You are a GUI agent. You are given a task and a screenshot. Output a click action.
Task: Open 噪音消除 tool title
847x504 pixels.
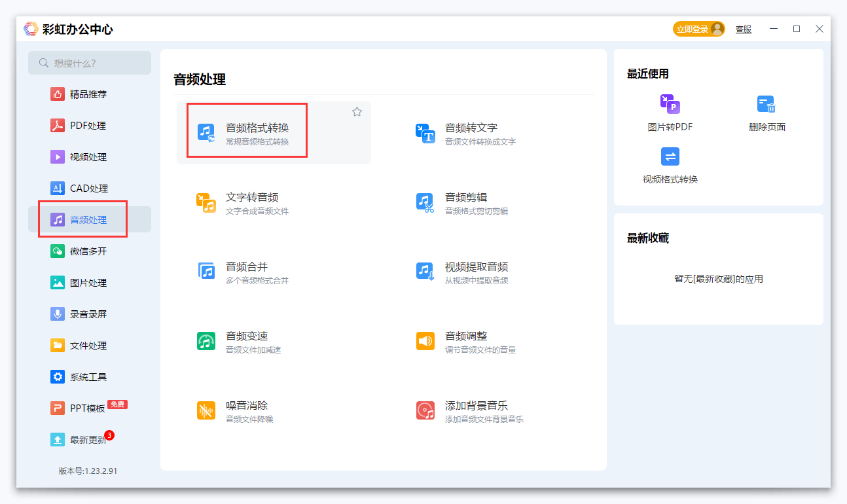point(247,405)
